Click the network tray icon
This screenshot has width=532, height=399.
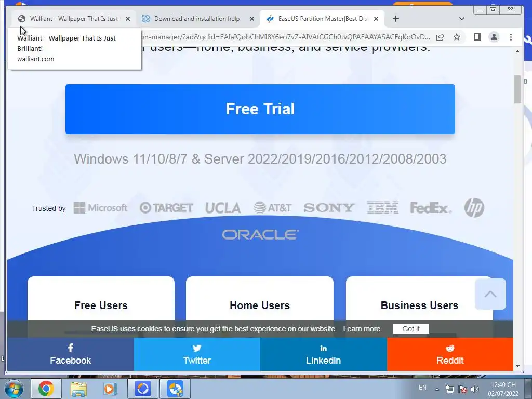(450, 389)
